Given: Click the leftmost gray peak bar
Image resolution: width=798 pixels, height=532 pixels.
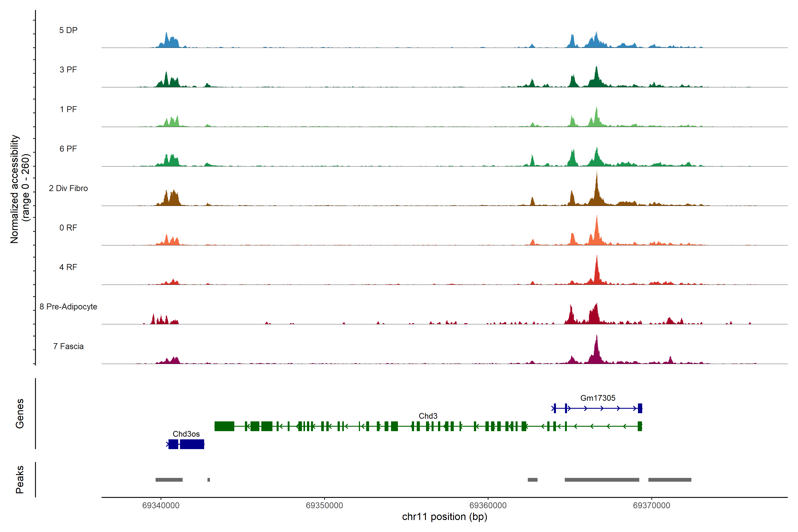Looking at the screenshot, I should click(169, 480).
